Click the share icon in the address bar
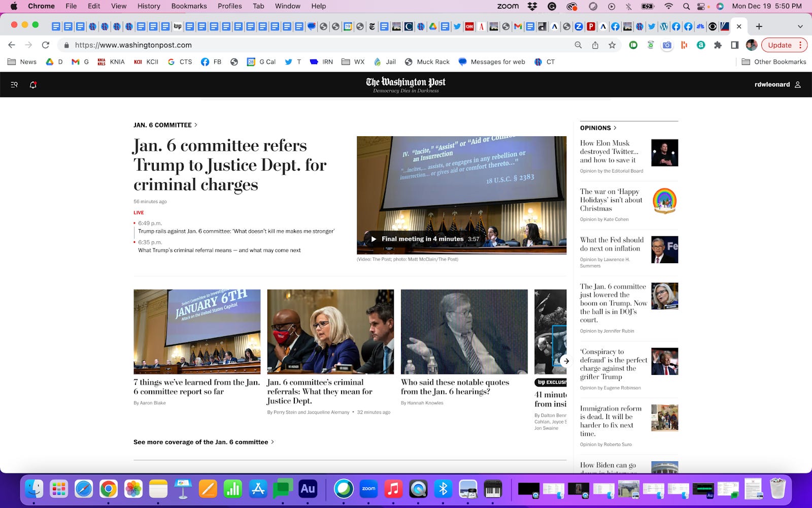812x508 pixels. coord(595,45)
